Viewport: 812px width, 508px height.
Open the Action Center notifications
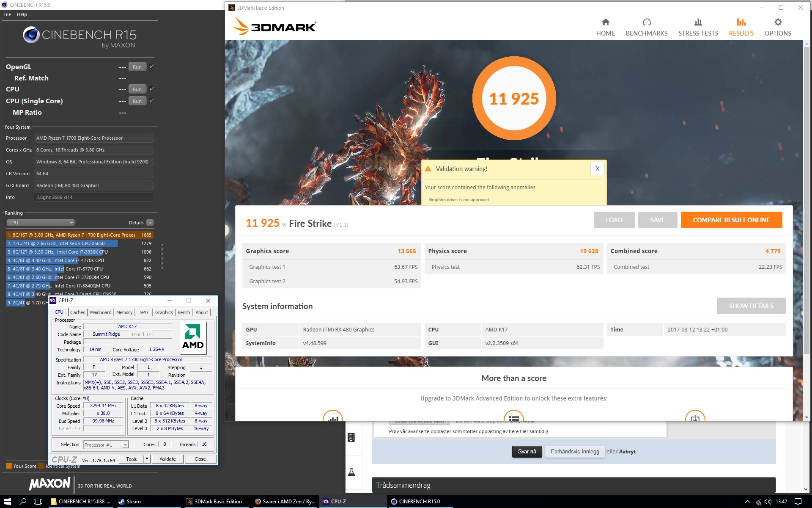(798, 502)
